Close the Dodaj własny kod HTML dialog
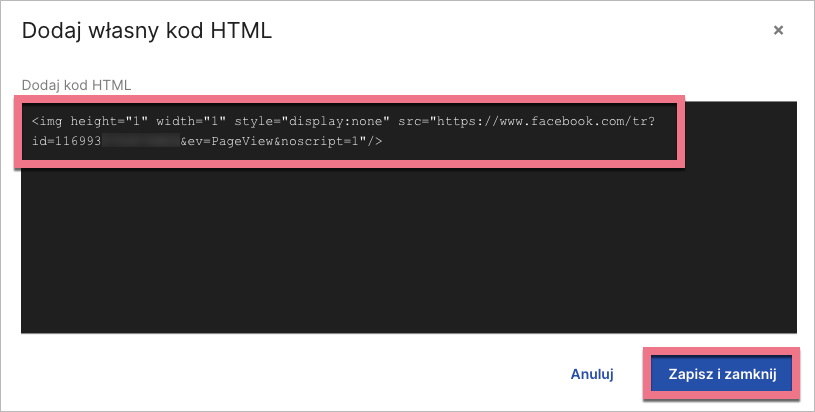The width and height of the screenshot is (815, 412). pyautogui.click(x=778, y=31)
